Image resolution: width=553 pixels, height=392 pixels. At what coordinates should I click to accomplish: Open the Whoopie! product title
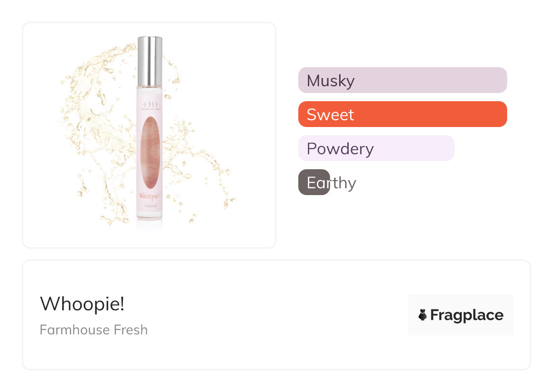(x=82, y=304)
